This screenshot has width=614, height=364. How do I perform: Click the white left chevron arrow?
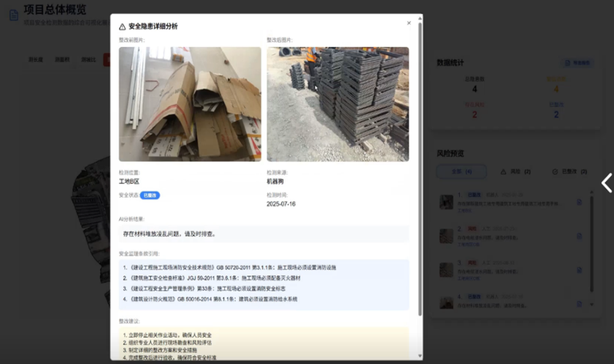pyautogui.click(x=606, y=182)
